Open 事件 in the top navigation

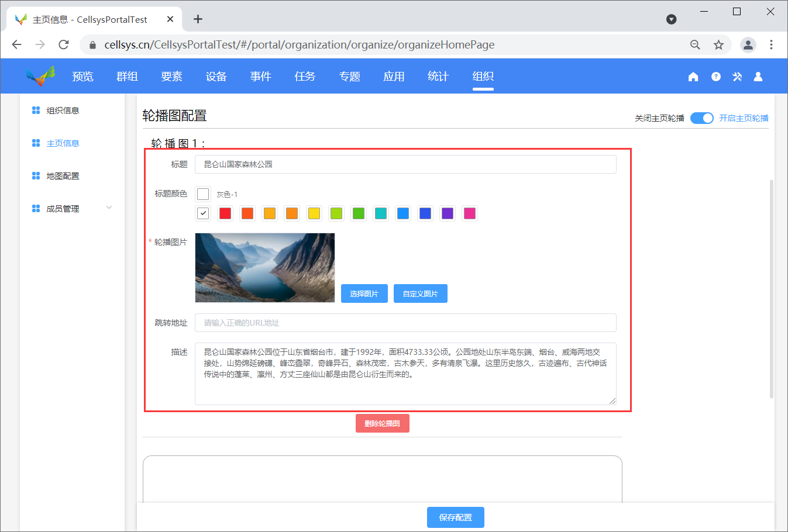pyautogui.click(x=260, y=77)
